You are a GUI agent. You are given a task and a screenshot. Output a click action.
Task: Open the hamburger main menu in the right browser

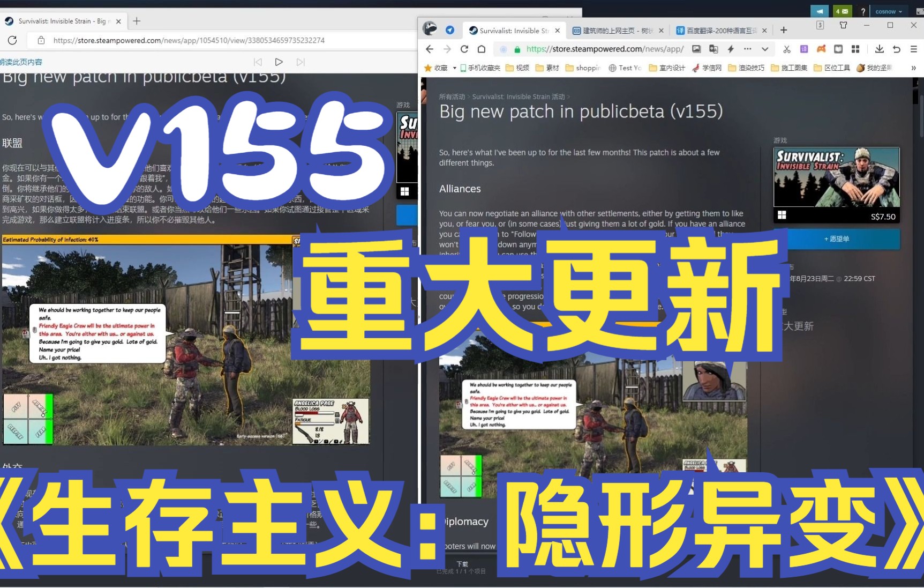(914, 49)
